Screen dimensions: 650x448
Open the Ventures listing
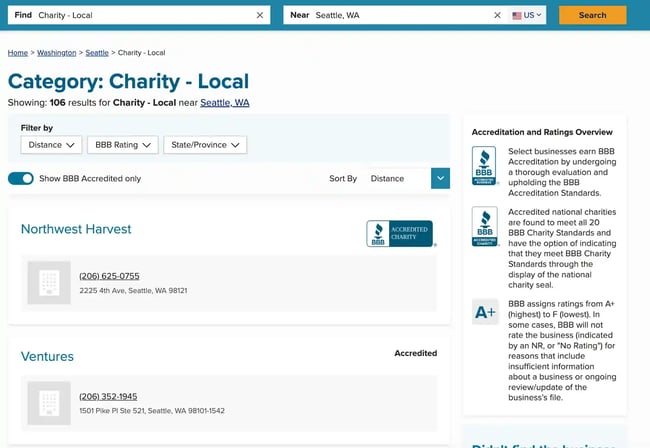tap(47, 356)
